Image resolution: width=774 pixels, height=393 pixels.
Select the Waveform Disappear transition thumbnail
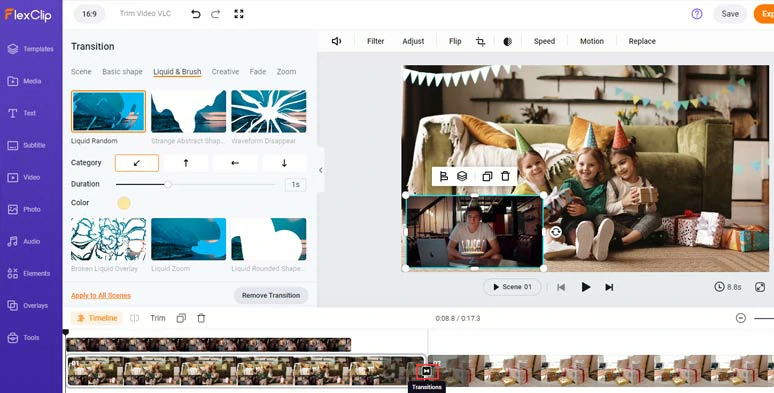269,111
